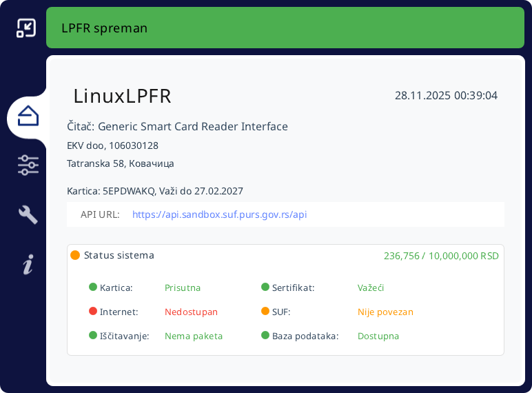The height and width of the screenshot is (393, 532).
Task: Click the 'Nije povezan' SUF status text
Action: pos(385,312)
